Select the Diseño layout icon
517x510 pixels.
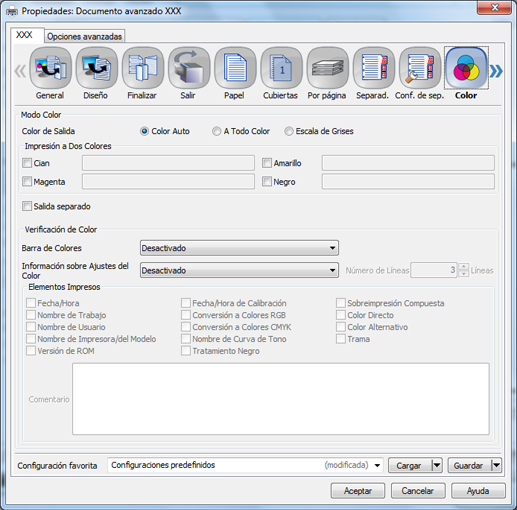point(96,68)
